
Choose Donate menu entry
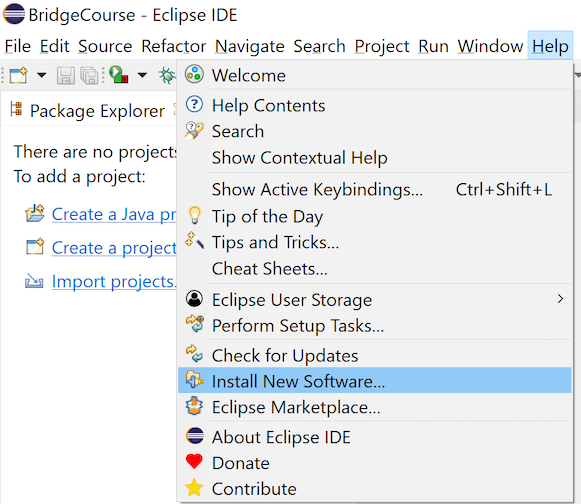[x=375, y=463]
